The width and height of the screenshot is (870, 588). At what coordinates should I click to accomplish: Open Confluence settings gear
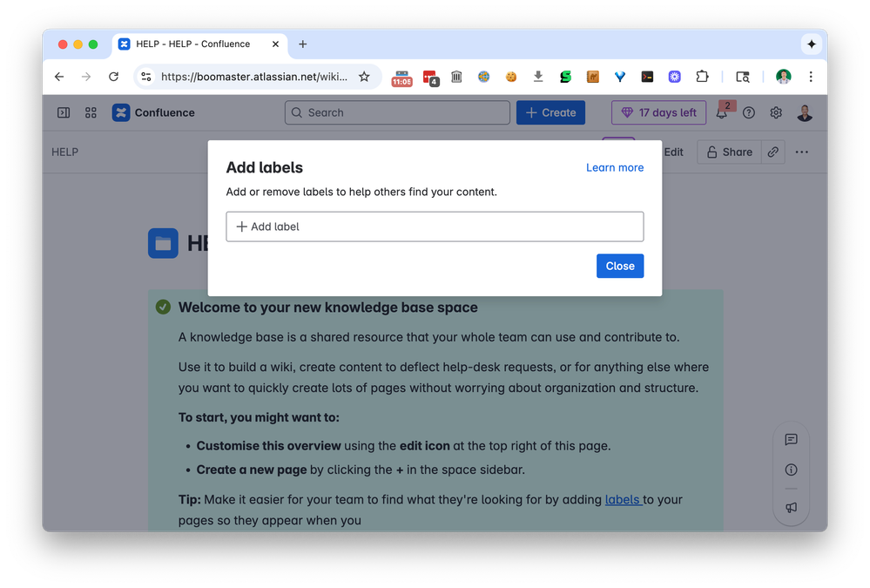[x=776, y=112]
